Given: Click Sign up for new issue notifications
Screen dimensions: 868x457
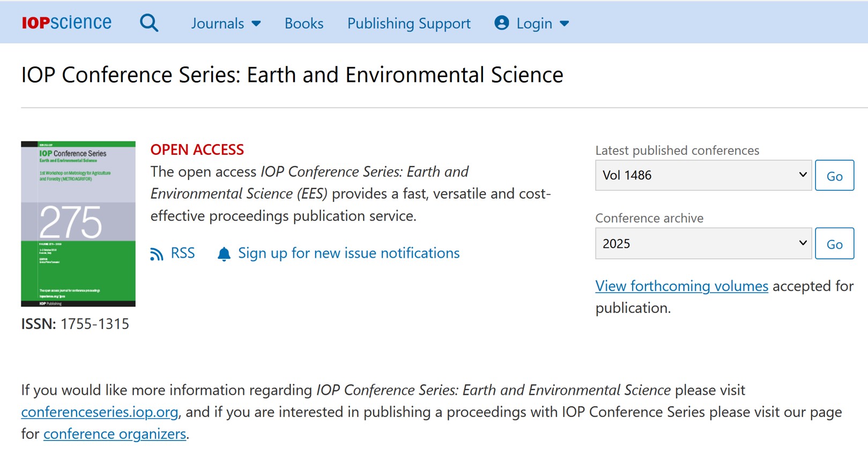Looking at the screenshot, I should (x=348, y=253).
